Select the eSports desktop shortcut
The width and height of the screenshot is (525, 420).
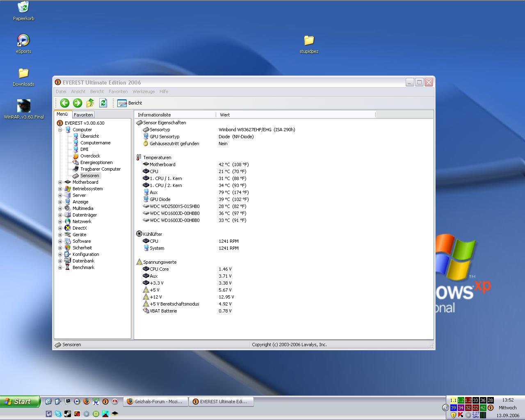pos(23,44)
